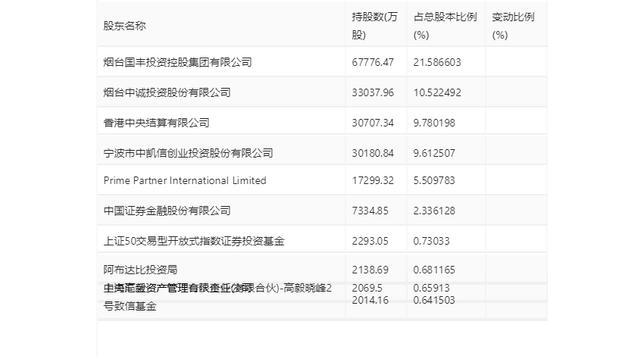Click the 变动比例(%) column header
Screen dimensions: 644x359
[x=513, y=26]
